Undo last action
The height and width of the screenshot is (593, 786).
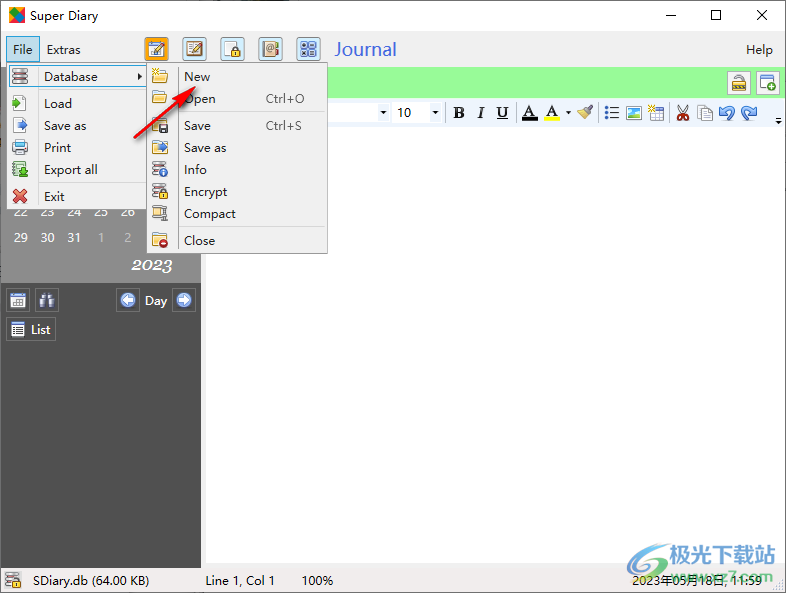click(x=727, y=113)
